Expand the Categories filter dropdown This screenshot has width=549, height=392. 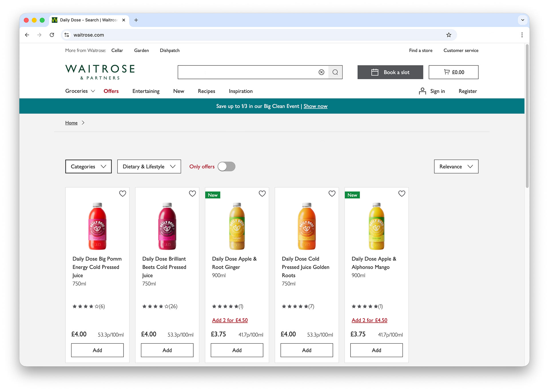88,167
